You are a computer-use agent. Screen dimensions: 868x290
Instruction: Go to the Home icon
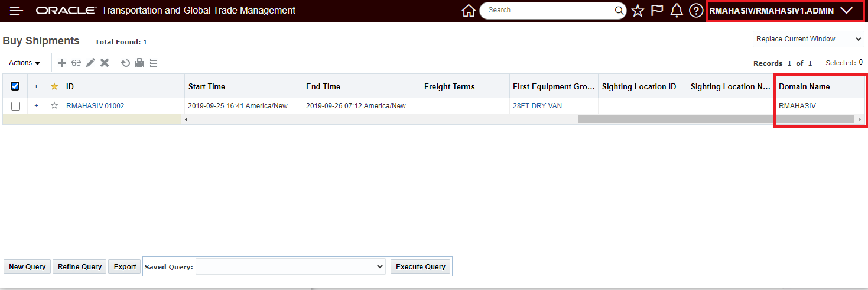coord(469,11)
